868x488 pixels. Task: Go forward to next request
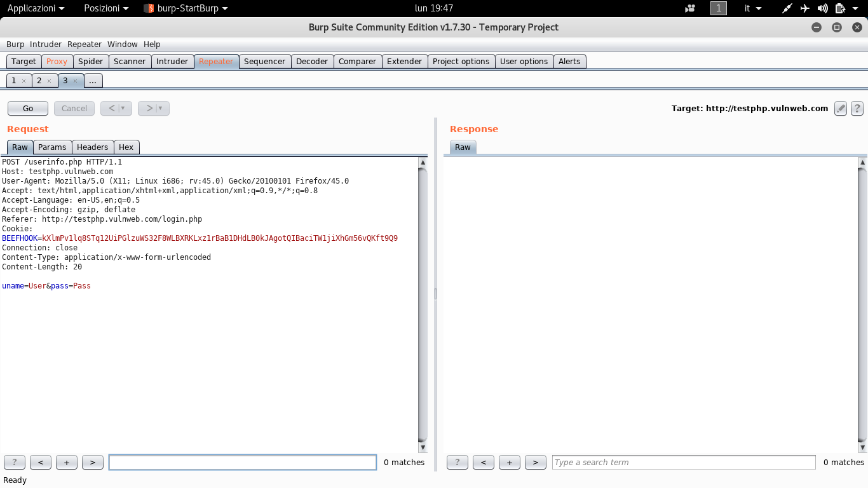pyautogui.click(x=148, y=109)
